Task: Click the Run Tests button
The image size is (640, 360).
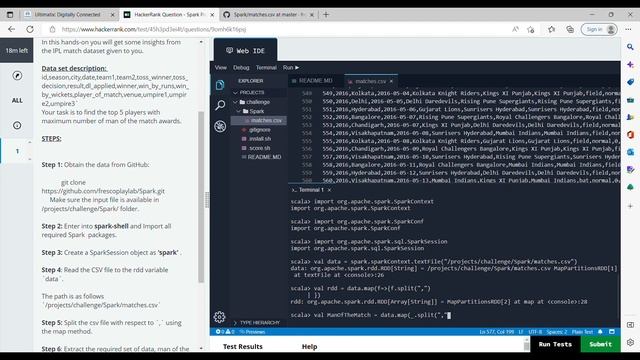Action: click(555, 344)
